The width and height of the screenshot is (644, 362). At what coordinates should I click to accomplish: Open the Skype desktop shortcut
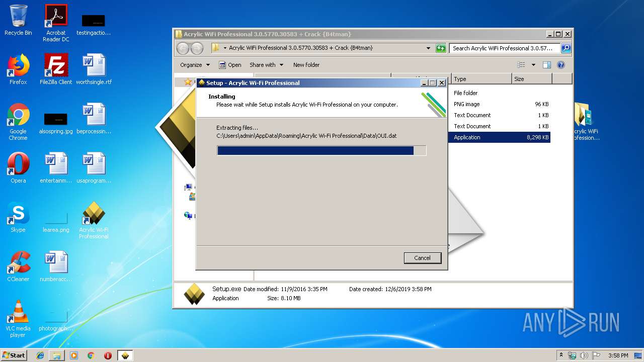click(18, 217)
